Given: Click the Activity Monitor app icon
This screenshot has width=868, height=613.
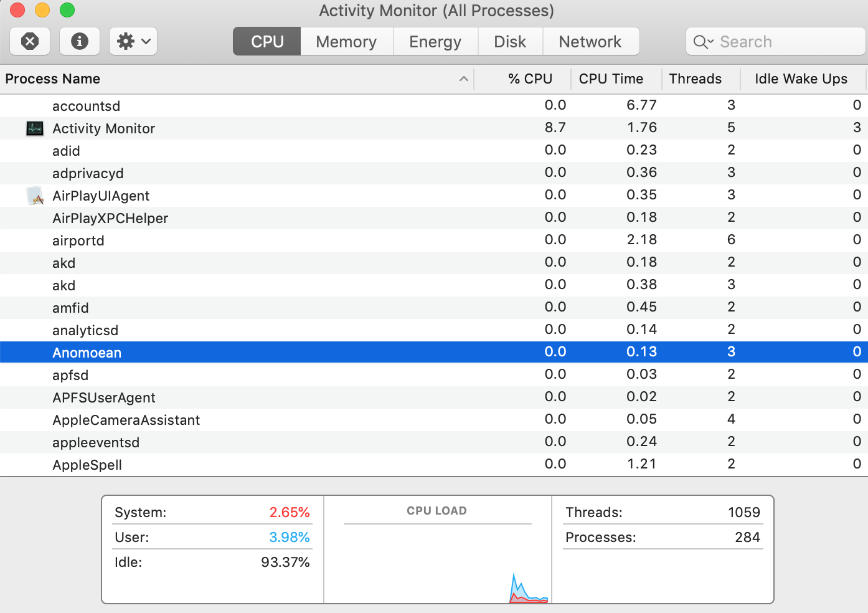Looking at the screenshot, I should pos(35,128).
